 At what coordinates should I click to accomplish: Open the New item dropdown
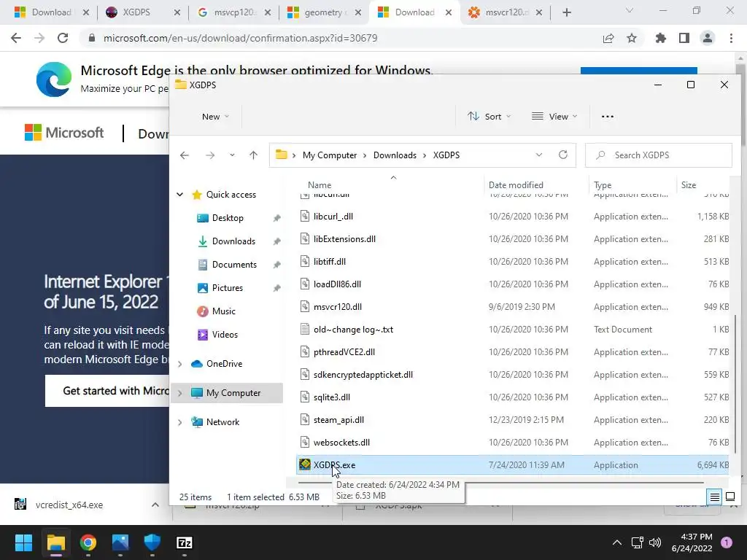point(215,117)
